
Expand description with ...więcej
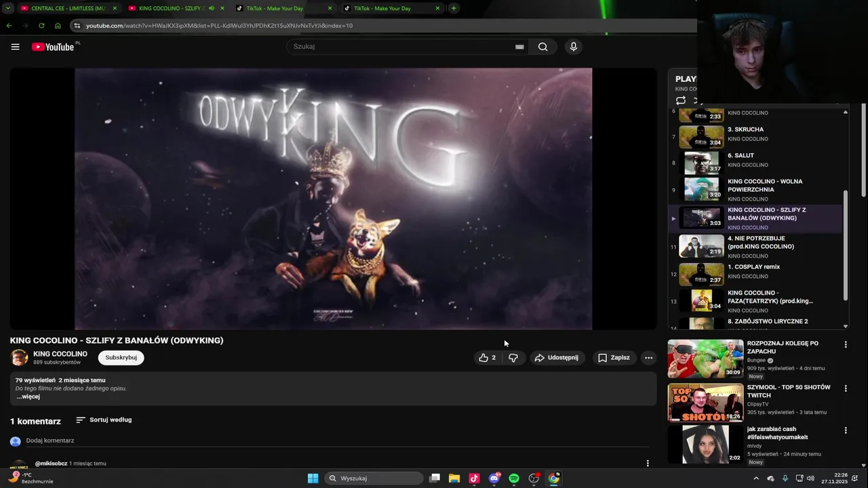tap(28, 396)
